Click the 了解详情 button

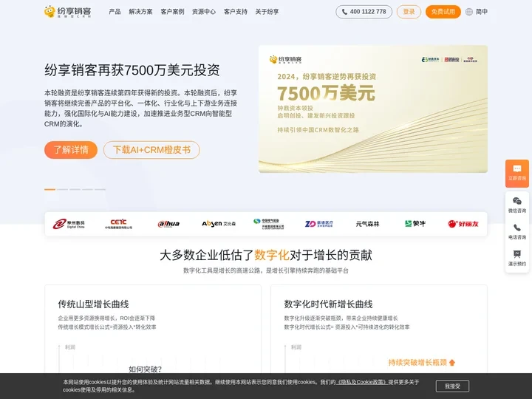click(71, 150)
